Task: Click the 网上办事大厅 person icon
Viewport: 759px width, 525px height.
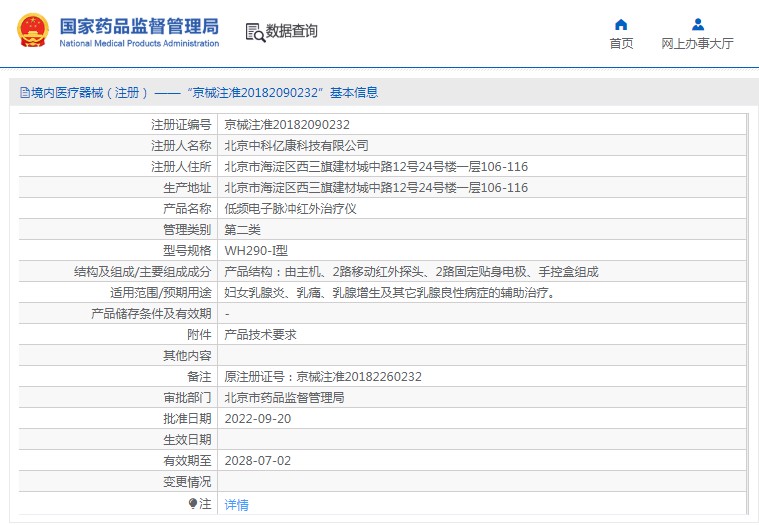Action: [x=698, y=24]
